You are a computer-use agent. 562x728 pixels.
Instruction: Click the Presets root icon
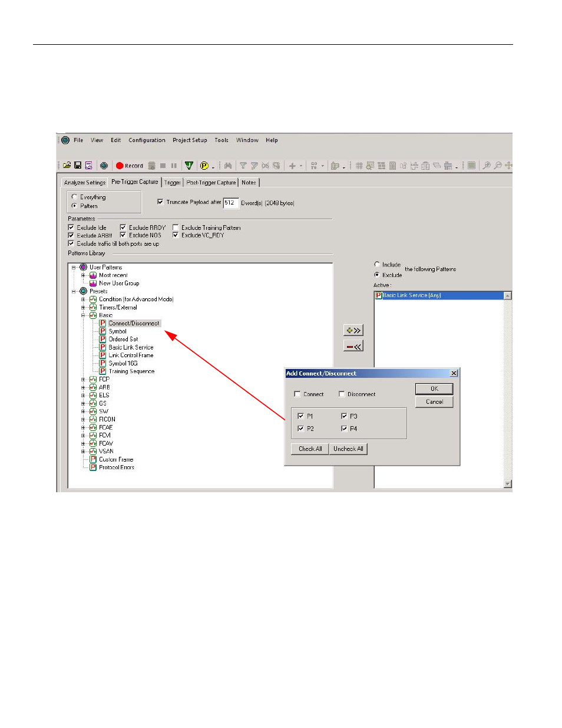84,291
